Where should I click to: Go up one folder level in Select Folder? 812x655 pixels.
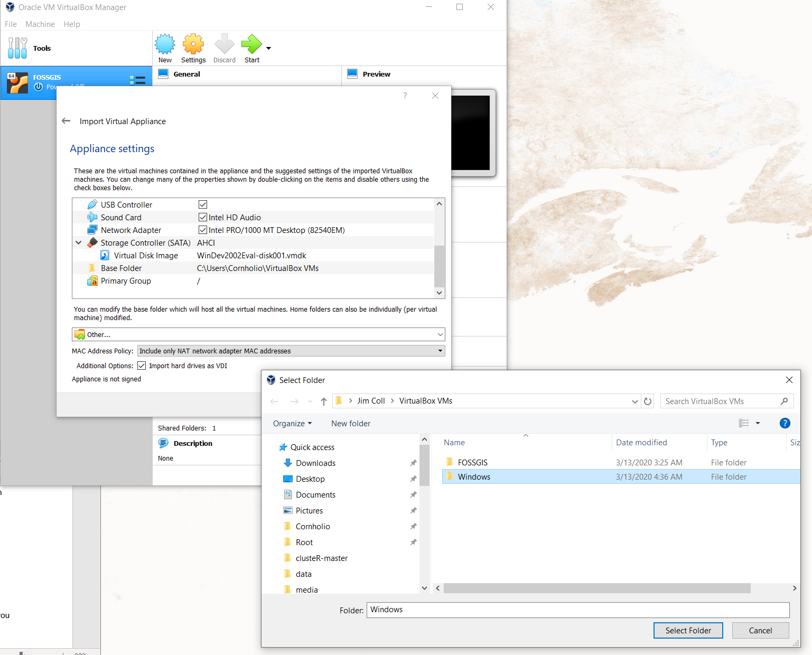[324, 401]
